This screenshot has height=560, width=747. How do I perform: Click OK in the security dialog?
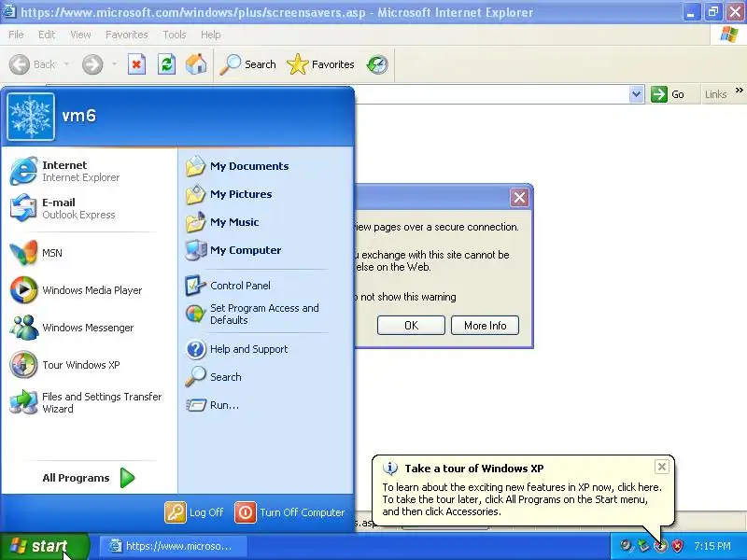[411, 325]
